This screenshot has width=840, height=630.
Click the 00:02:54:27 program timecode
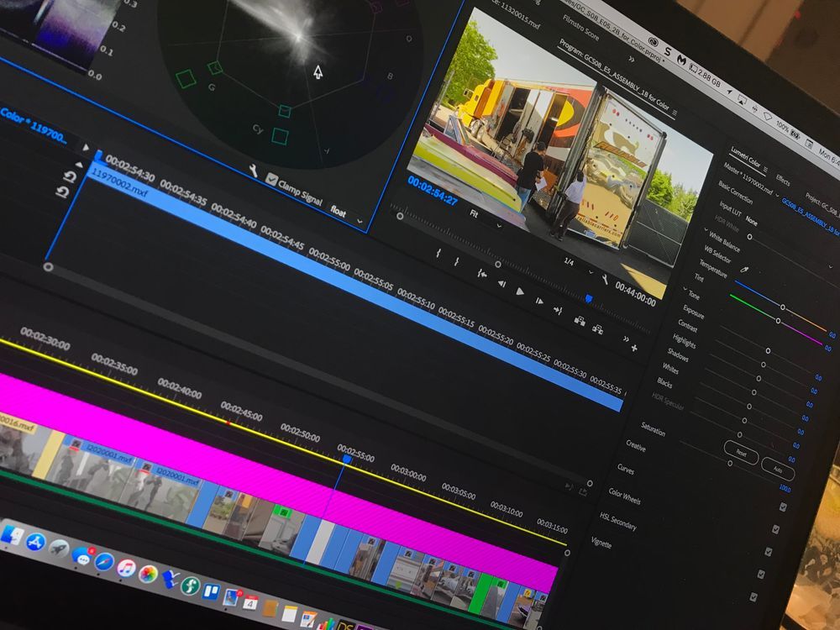point(433,190)
